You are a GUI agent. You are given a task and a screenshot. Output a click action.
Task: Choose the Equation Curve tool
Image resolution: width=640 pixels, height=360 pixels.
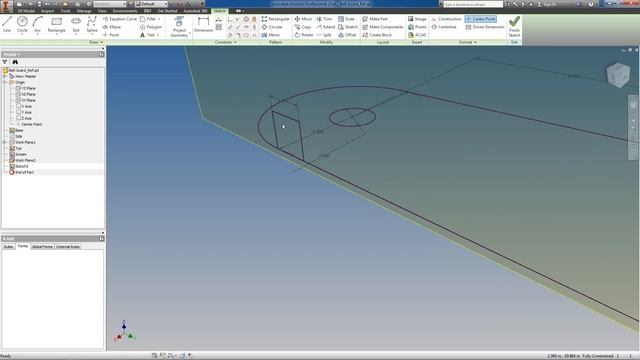(x=120, y=19)
